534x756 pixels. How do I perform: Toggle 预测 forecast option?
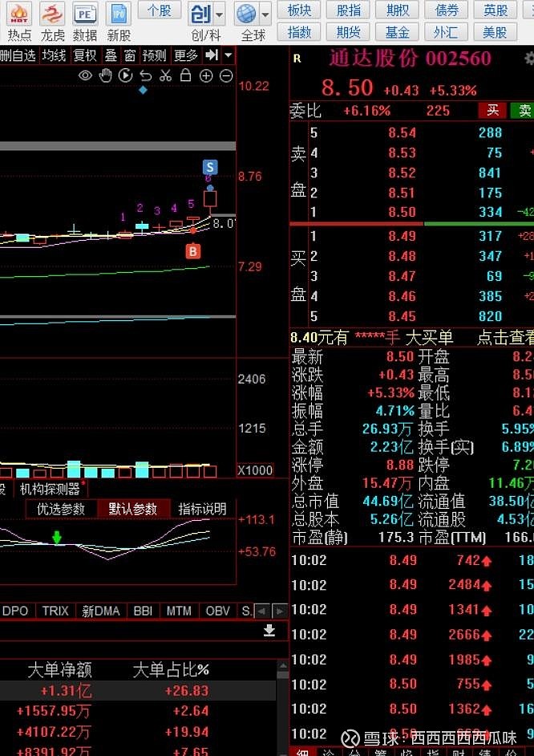coord(154,55)
